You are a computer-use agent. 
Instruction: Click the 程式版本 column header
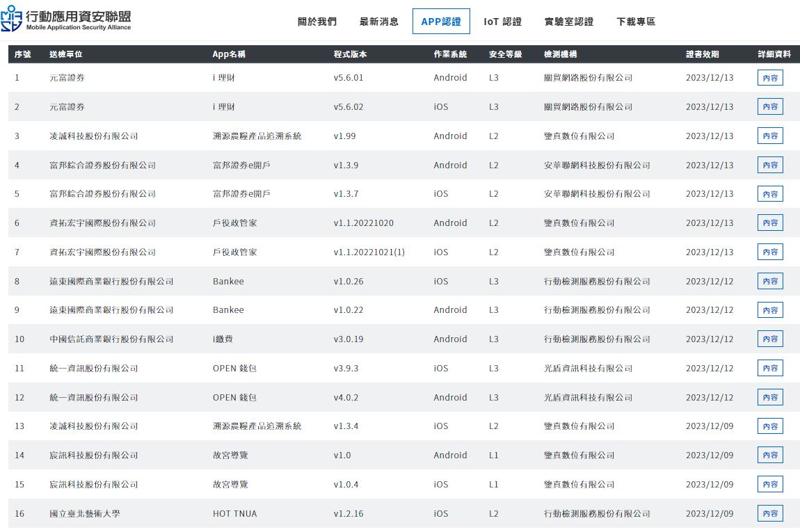click(x=350, y=54)
